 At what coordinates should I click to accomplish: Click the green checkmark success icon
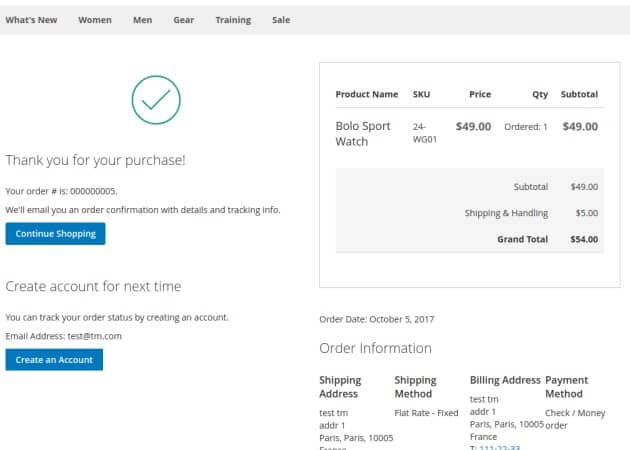[156, 100]
